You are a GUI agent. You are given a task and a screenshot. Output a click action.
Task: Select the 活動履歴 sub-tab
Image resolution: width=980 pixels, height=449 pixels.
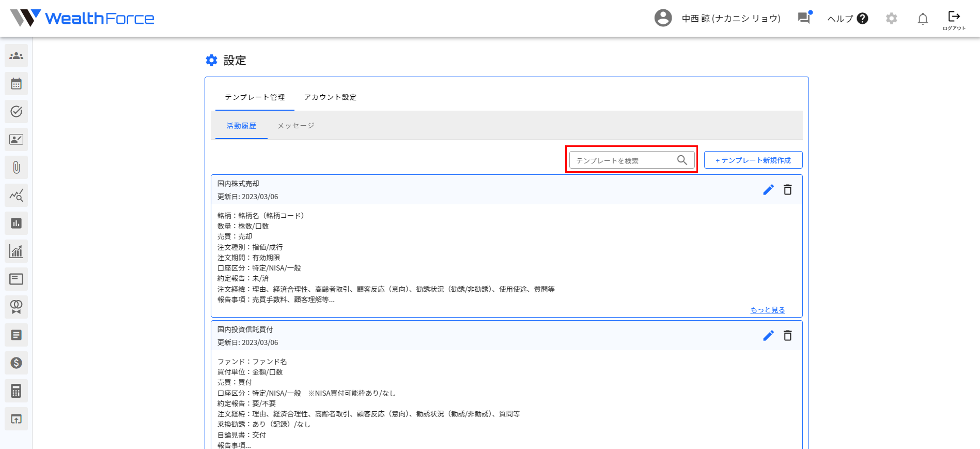click(x=241, y=126)
